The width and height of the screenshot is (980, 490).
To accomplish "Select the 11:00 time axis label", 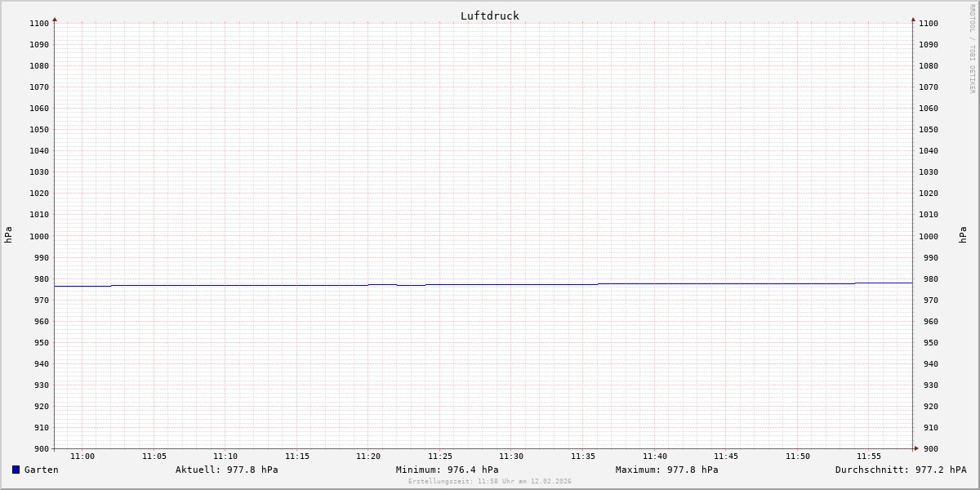I will click(x=82, y=457).
